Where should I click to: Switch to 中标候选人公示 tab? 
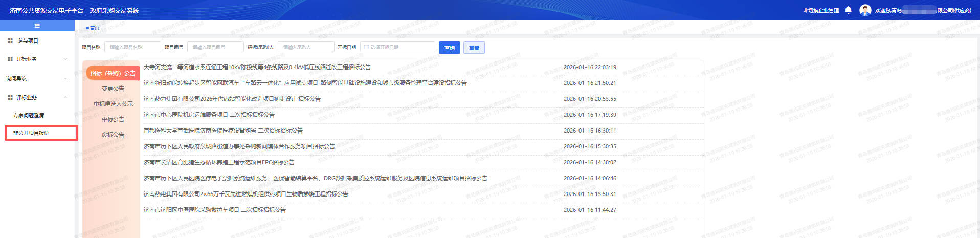tap(113, 104)
